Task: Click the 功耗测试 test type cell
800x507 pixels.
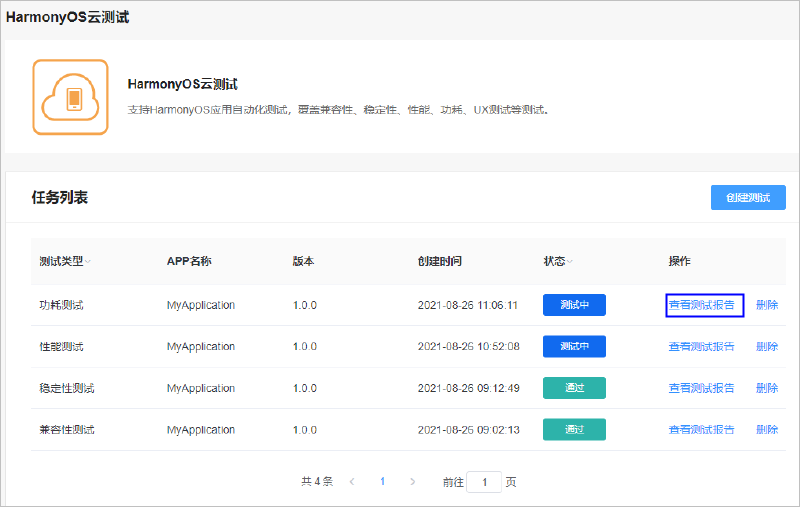Action: tap(61, 305)
